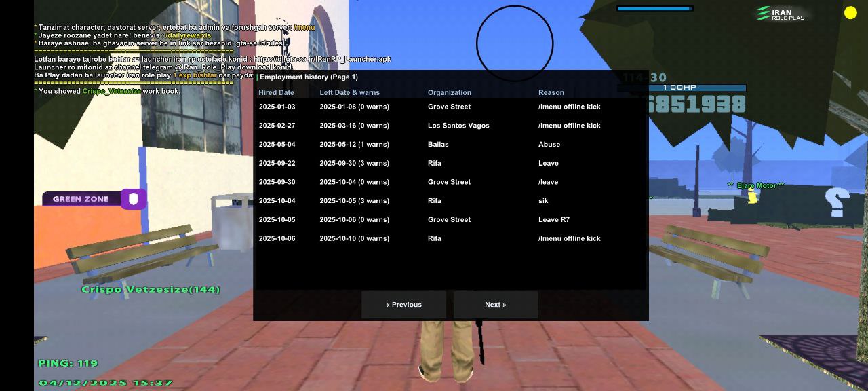
Task: Click the Reason column header
Action: [x=551, y=92]
